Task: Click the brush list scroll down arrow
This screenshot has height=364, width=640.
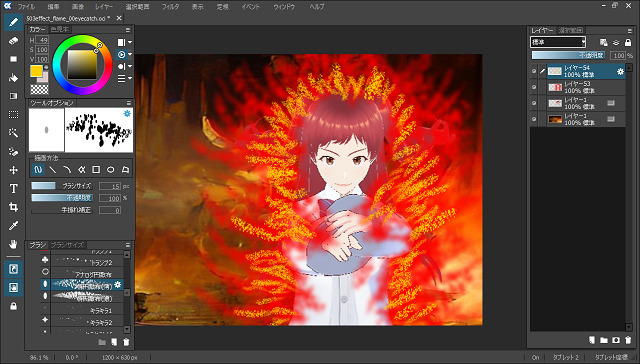Action: tap(127, 329)
